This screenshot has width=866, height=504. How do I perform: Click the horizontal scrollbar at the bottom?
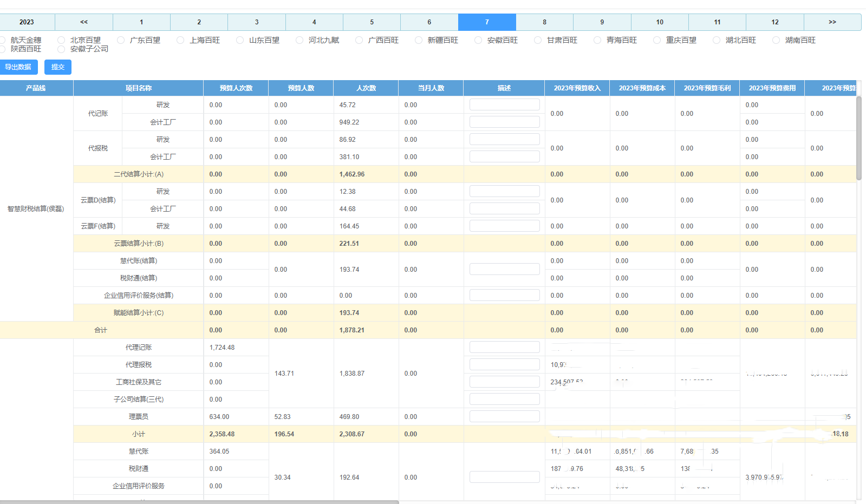tap(199, 502)
